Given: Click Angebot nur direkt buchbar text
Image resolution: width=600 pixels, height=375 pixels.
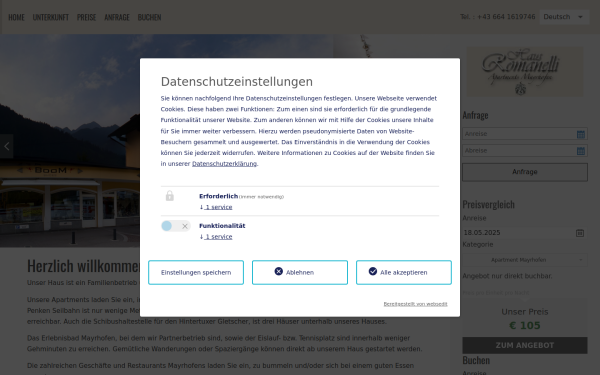Looking at the screenshot, I should pos(507,276).
